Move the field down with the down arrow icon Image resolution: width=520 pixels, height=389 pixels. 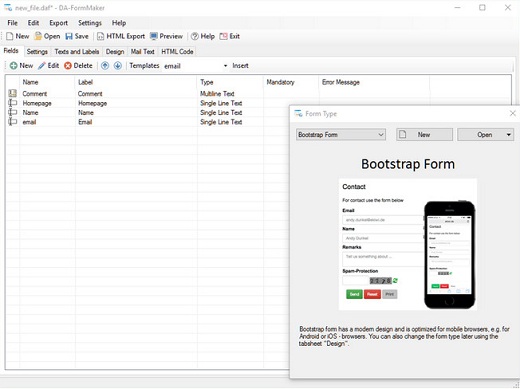118,66
